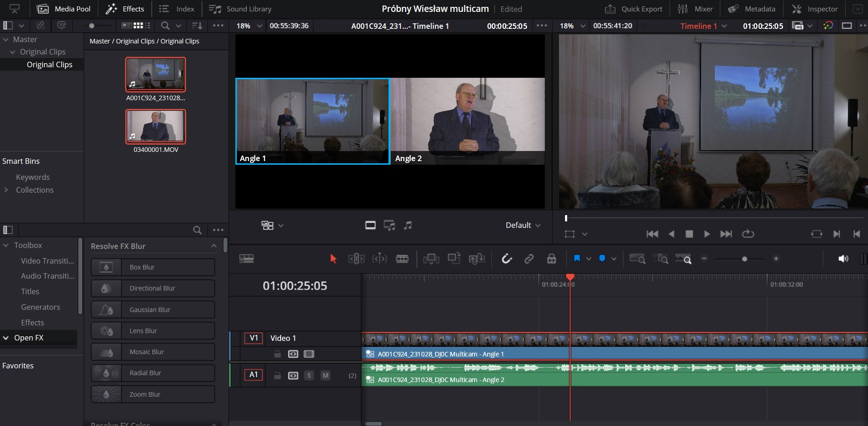Image resolution: width=868 pixels, height=426 pixels.
Task: Select Keywords smart bin
Action: pos(32,177)
